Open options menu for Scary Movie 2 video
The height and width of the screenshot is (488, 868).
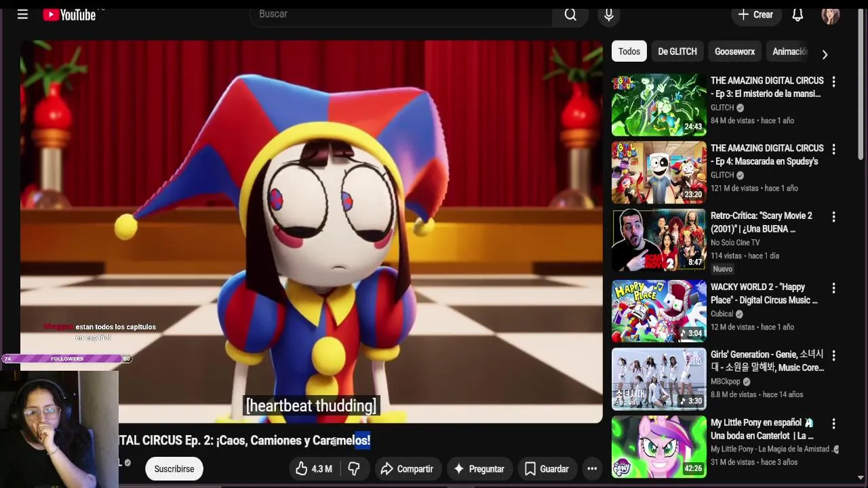click(x=833, y=218)
